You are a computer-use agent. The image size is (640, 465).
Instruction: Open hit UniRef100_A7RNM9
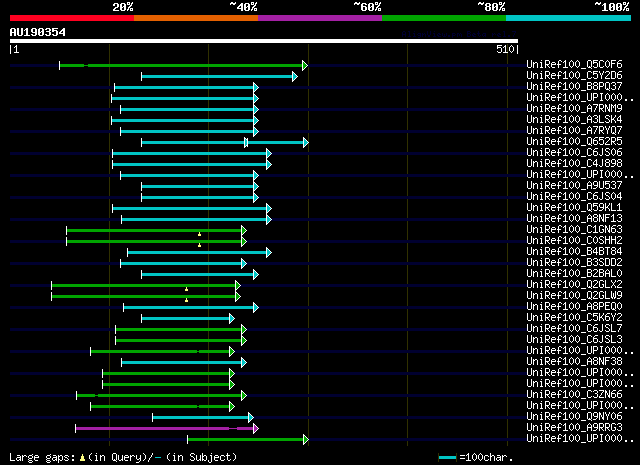click(574, 108)
